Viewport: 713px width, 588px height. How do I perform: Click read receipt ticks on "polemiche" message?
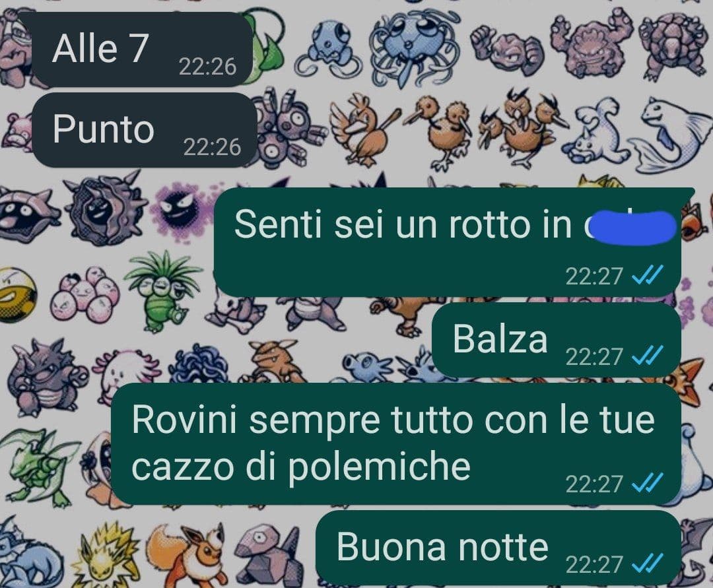pyautogui.click(x=648, y=483)
